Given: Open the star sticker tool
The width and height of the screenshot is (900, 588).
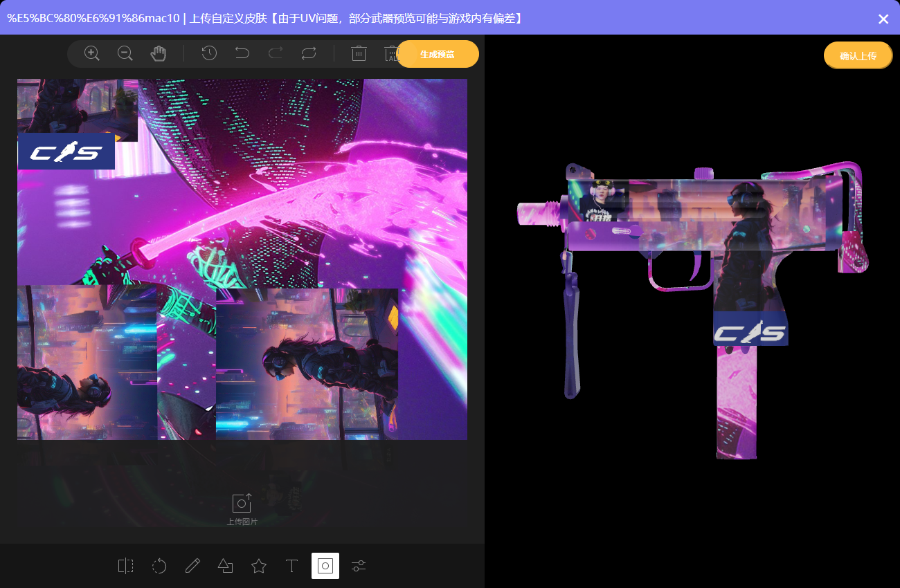Looking at the screenshot, I should tap(259, 566).
